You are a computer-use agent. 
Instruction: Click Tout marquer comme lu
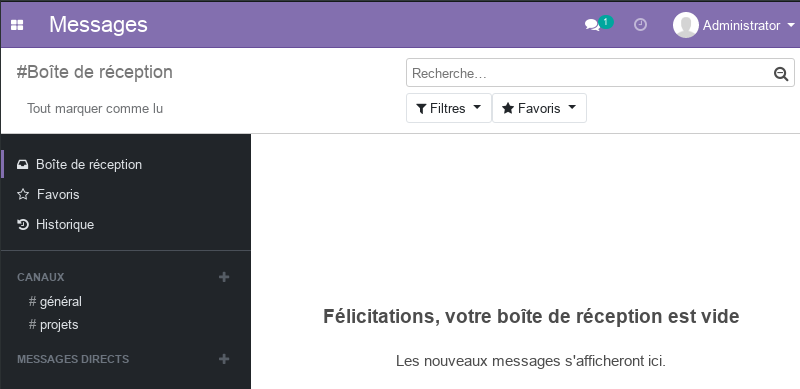click(95, 109)
